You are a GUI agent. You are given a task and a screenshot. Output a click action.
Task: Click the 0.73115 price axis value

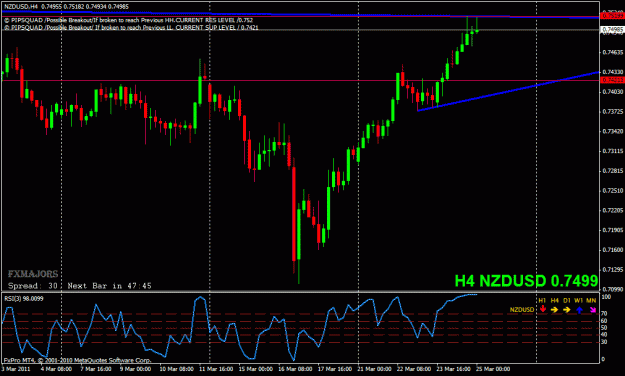click(613, 151)
